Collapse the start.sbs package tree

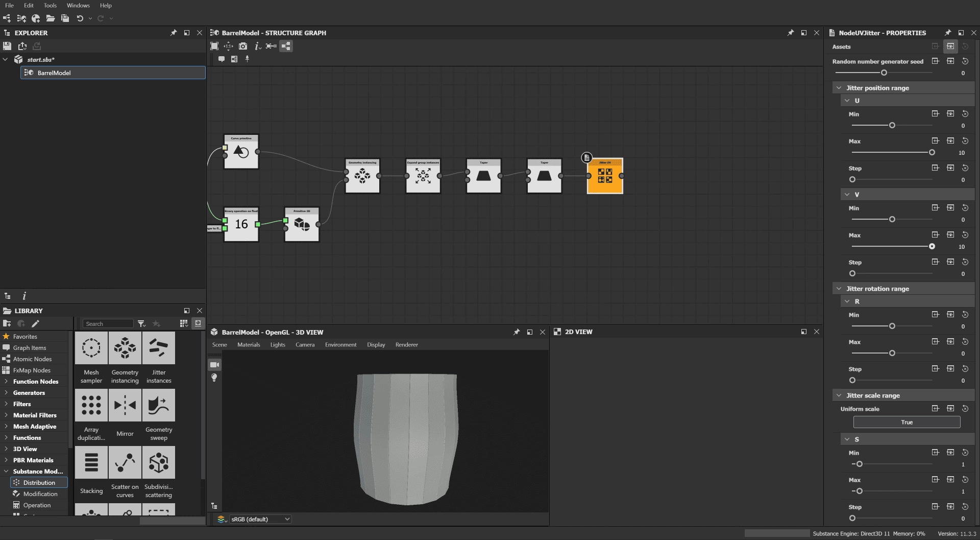6,59
